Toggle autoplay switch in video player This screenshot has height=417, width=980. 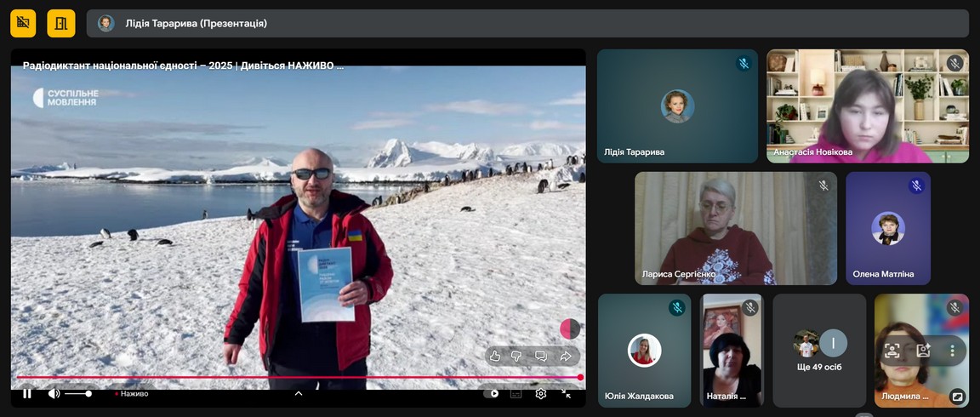(491, 393)
